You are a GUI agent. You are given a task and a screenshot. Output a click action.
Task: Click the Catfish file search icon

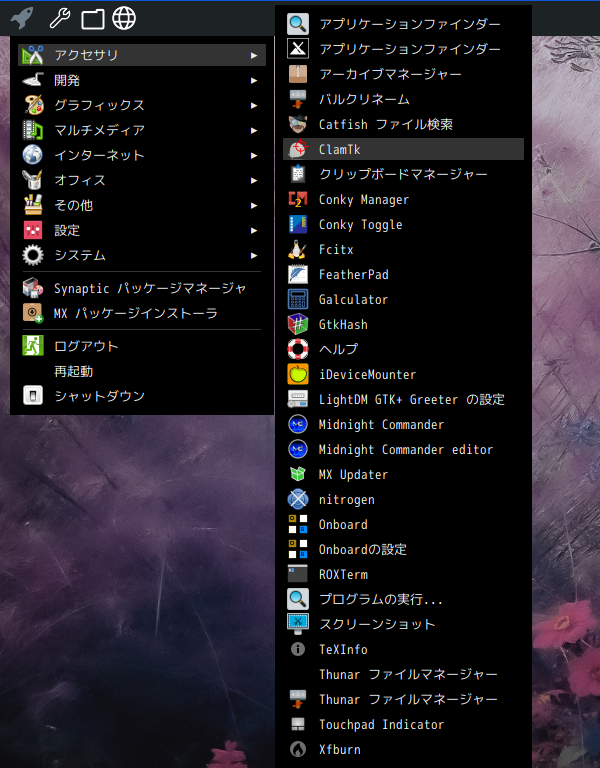pyautogui.click(x=298, y=124)
